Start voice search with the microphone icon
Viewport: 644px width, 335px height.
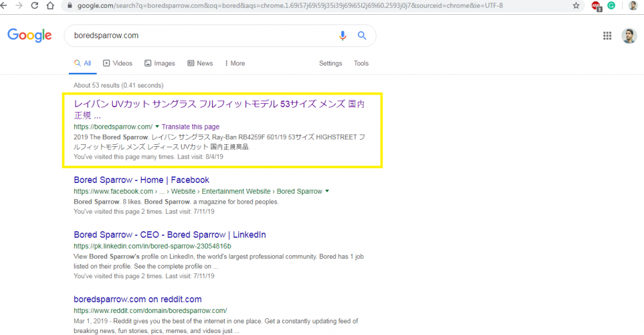point(342,36)
